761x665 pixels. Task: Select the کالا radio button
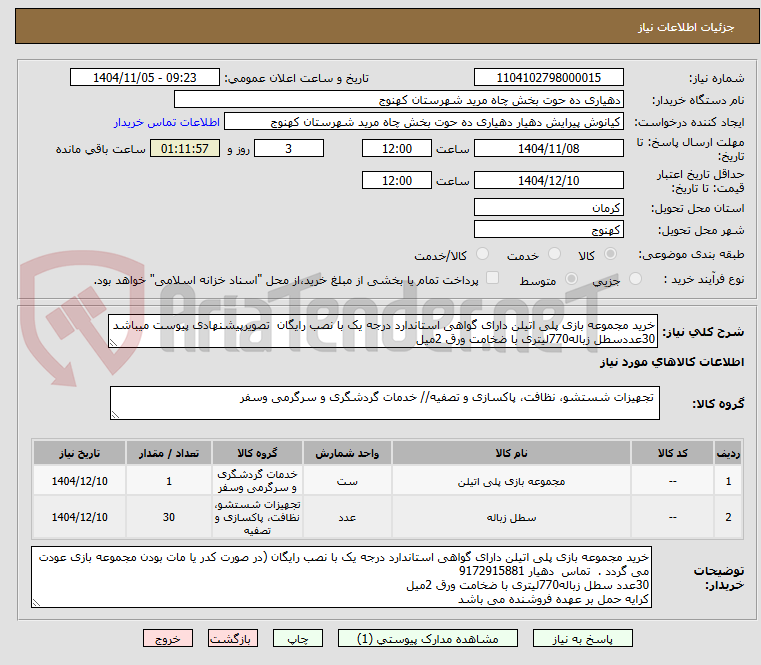(x=611, y=254)
